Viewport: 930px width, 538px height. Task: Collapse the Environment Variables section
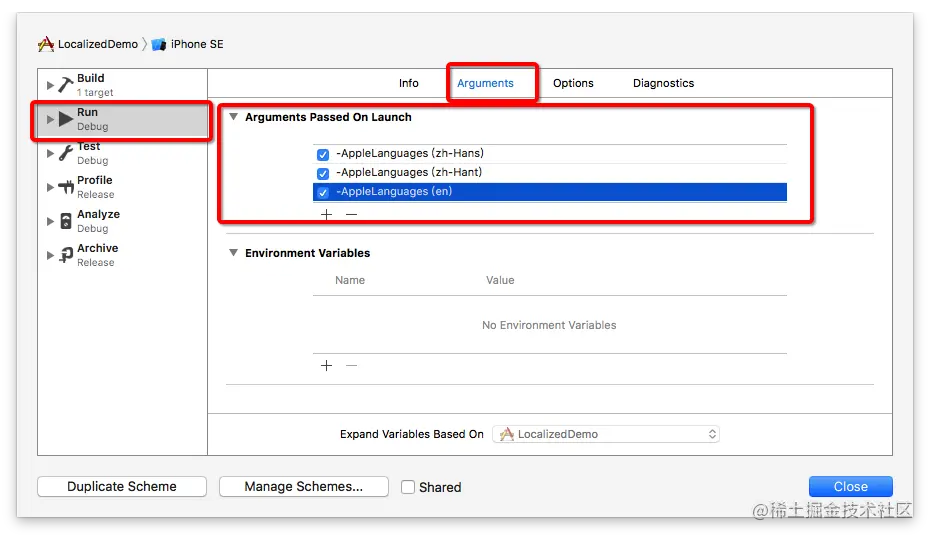point(234,253)
